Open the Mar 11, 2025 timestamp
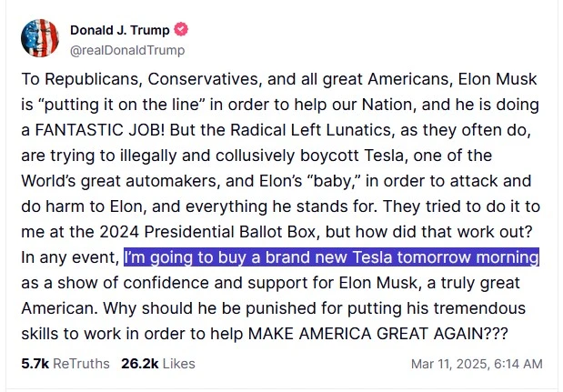The image size is (563, 392). [x=477, y=364]
